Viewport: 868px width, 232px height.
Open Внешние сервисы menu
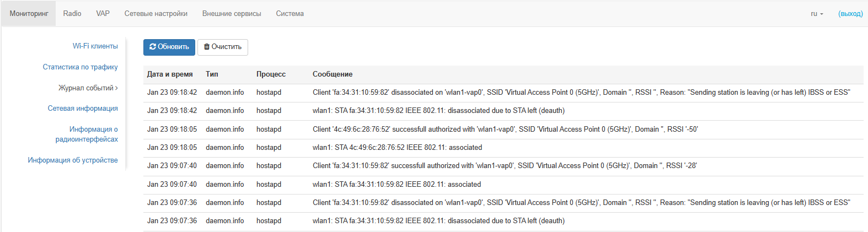232,14
